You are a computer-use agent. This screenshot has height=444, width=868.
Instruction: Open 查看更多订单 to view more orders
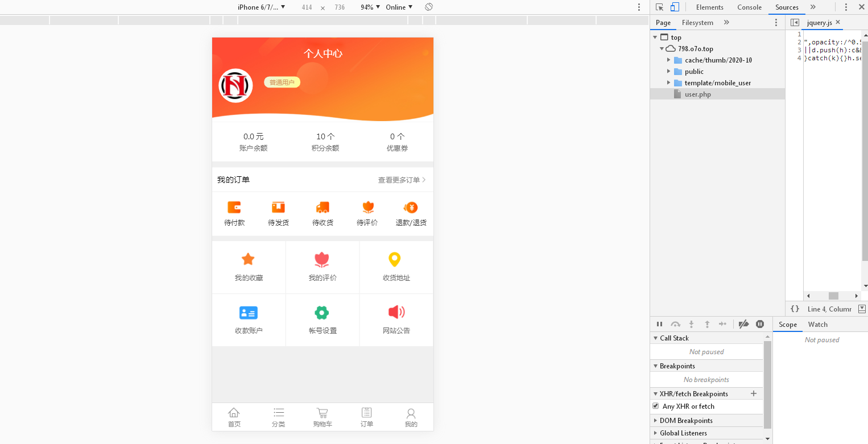[x=399, y=179]
